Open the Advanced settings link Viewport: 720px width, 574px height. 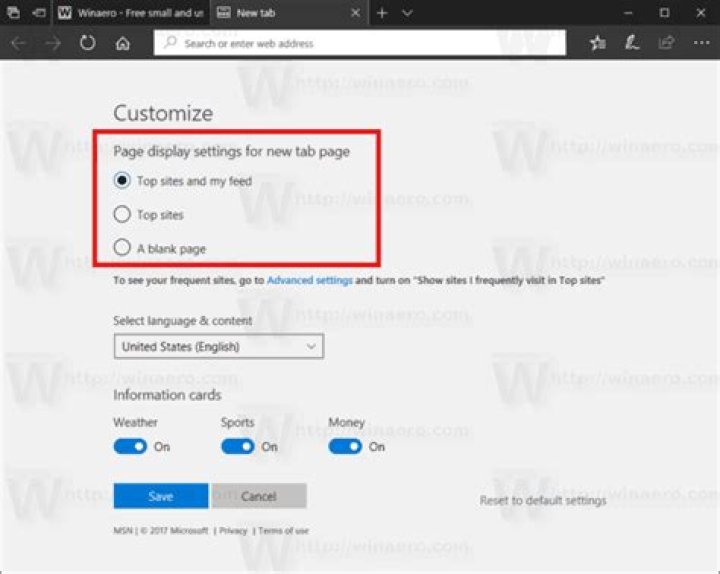[309, 280]
